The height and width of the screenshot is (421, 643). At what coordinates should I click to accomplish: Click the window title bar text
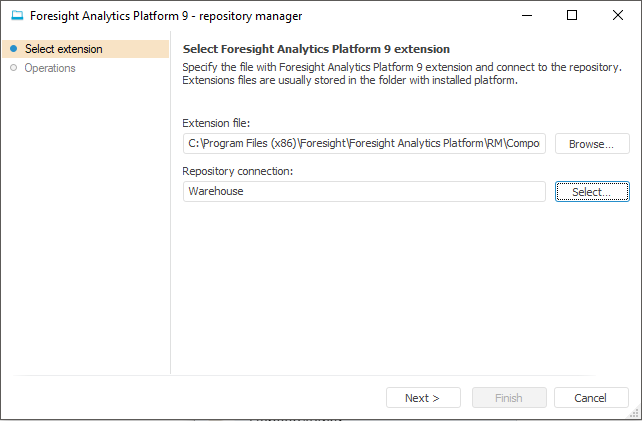pos(166,16)
